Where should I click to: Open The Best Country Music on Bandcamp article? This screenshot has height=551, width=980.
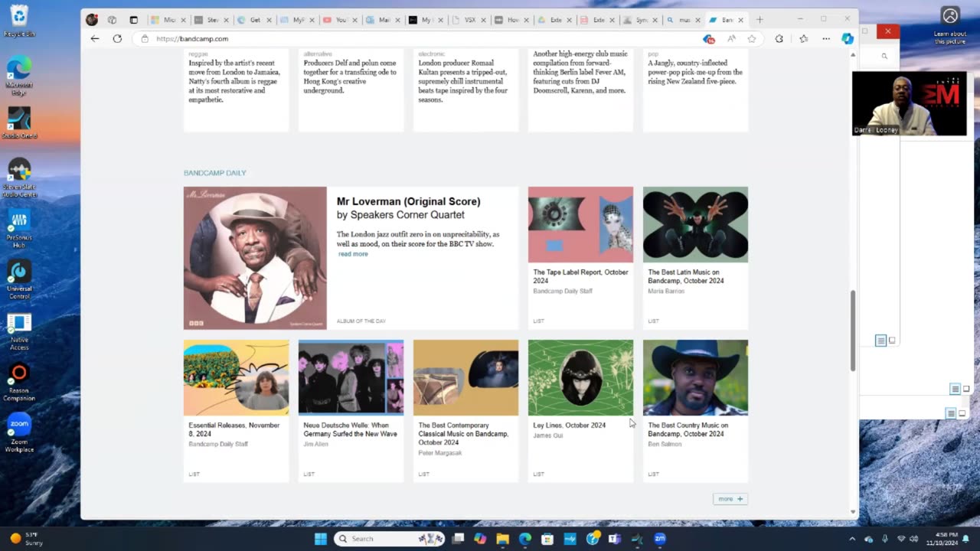(x=688, y=429)
